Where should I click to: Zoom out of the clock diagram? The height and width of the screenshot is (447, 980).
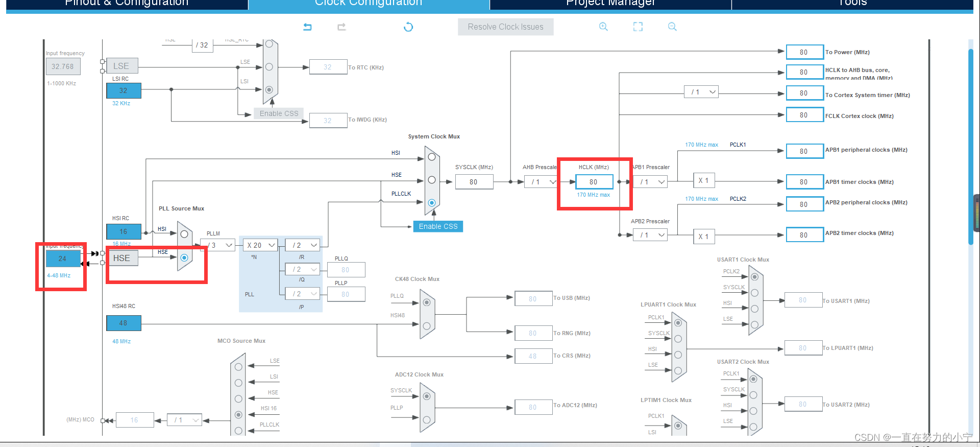click(672, 27)
